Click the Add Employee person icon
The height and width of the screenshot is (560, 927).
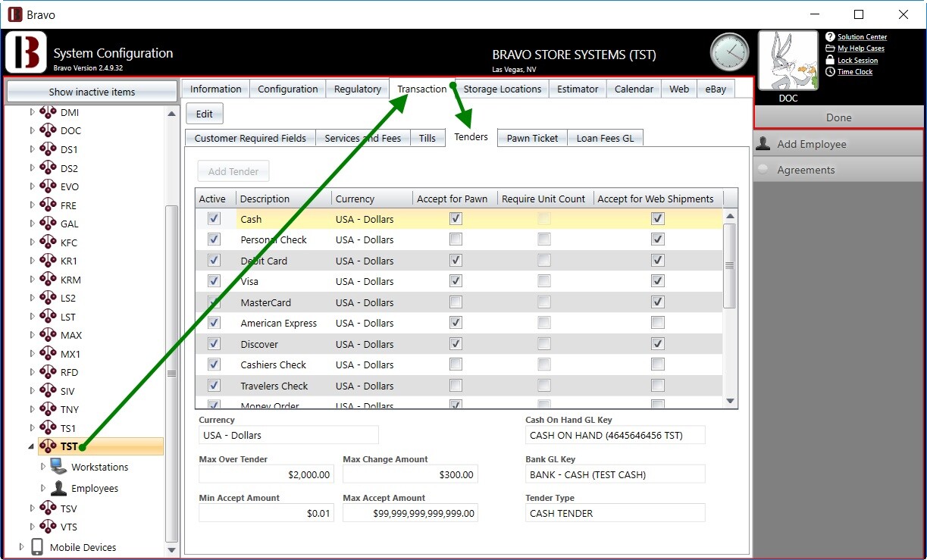[763, 144]
